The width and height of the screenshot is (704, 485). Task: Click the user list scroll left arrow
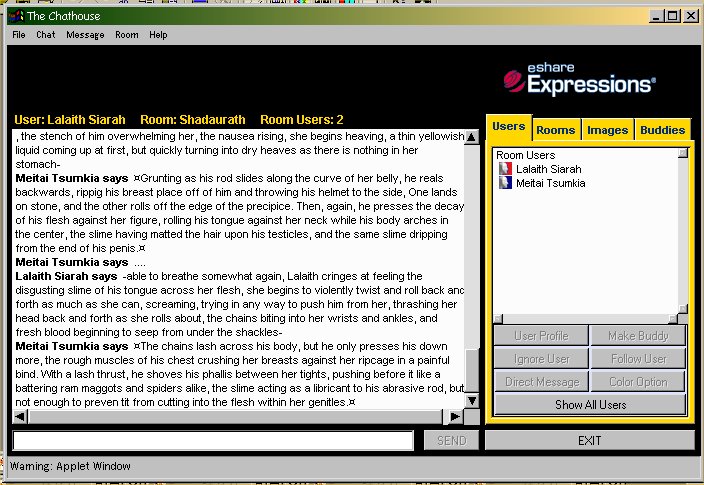(x=498, y=318)
